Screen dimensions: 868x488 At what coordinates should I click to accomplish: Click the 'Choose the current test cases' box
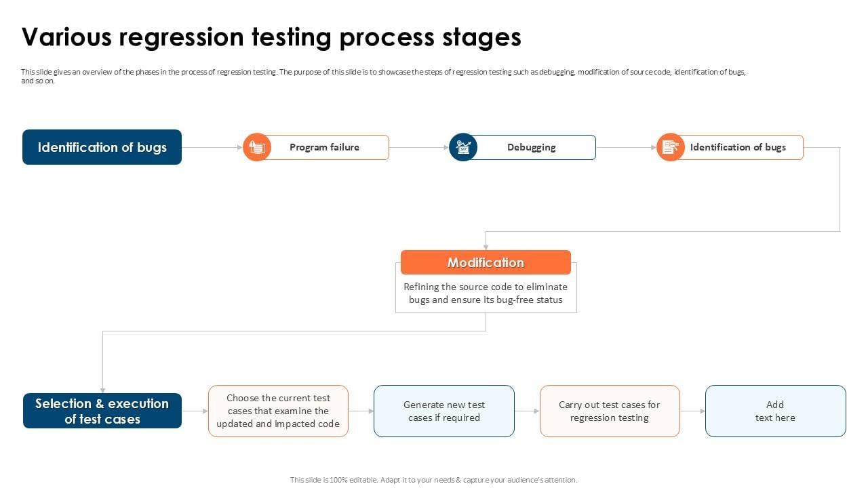tap(278, 411)
